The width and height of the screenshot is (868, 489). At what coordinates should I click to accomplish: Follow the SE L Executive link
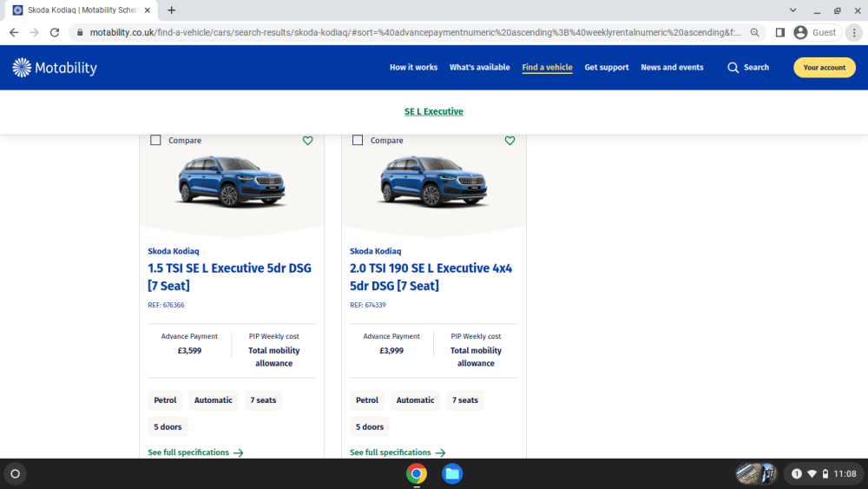[433, 112]
